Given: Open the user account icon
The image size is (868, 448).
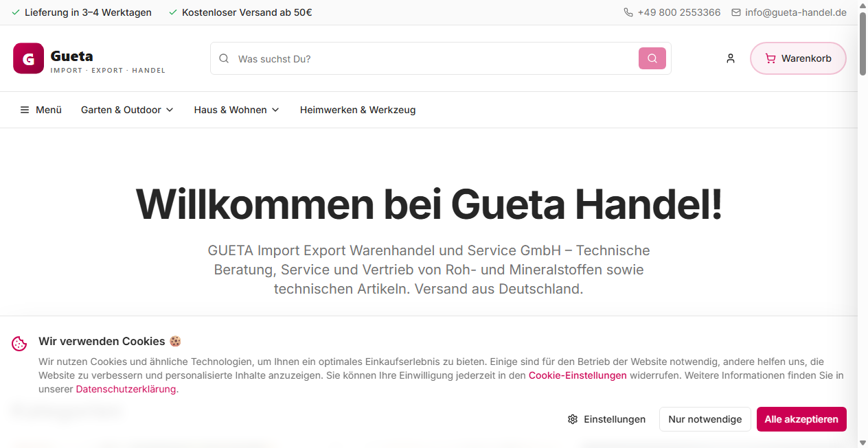Looking at the screenshot, I should (730, 58).
